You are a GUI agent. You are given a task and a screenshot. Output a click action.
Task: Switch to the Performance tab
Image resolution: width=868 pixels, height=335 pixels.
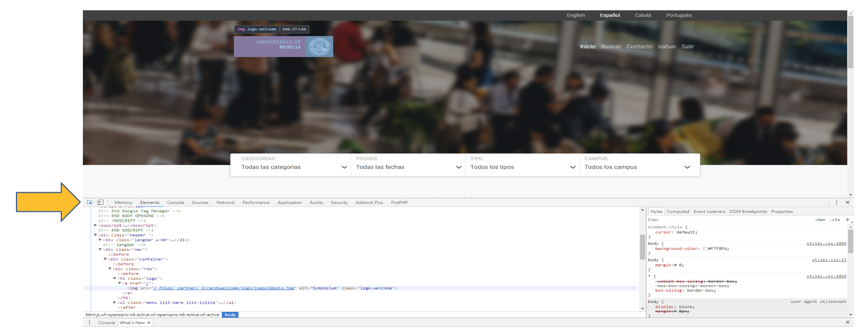click(x=256, y=203)
